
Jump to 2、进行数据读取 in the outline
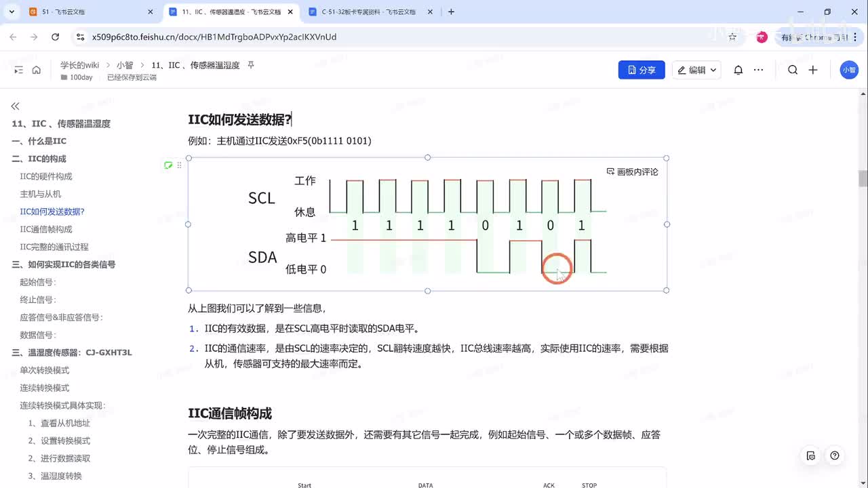point(59,458)
